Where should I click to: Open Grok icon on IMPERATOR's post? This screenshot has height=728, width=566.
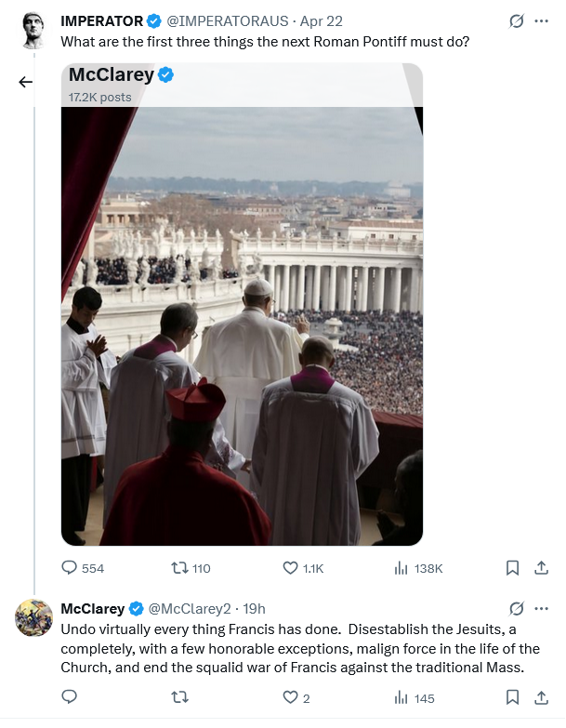(516, 20)
